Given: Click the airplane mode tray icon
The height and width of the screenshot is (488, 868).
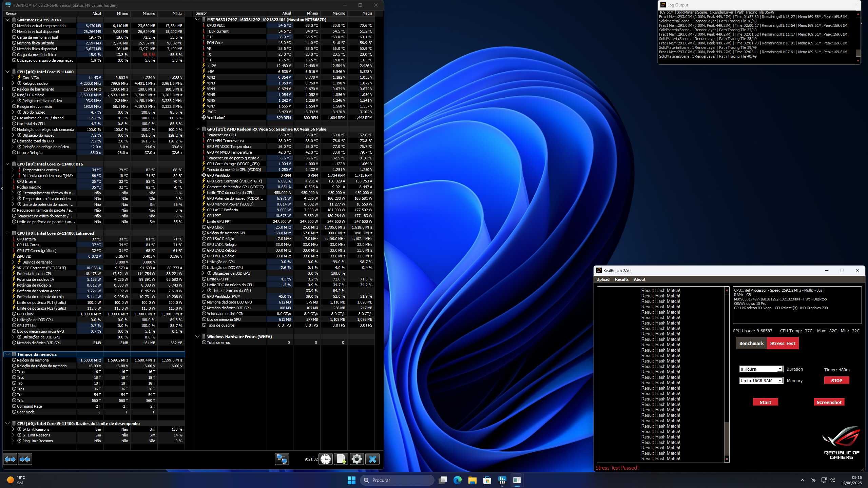Looking at the screenshot, I should click(x=813, y=480).
